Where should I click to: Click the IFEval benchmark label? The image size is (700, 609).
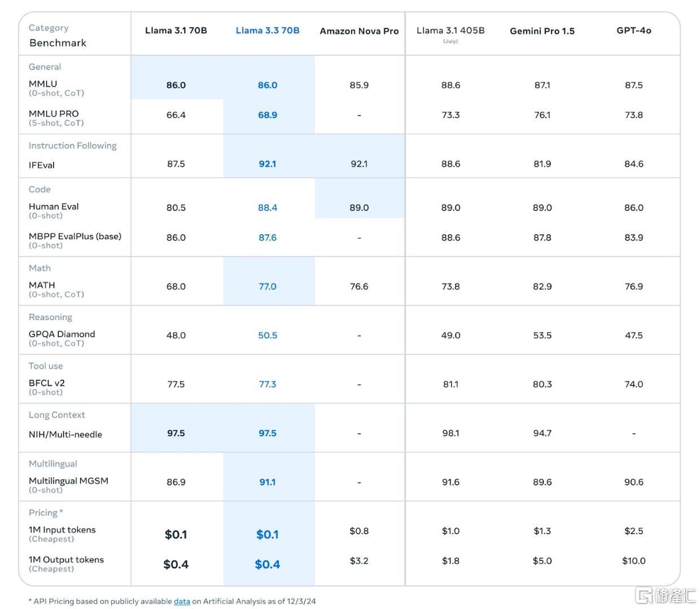coord(42,165)
